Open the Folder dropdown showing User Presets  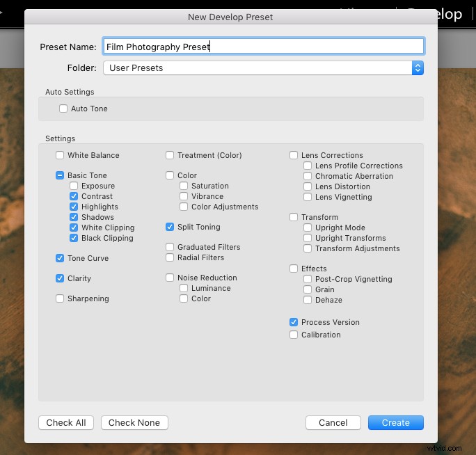pos(263,67)
